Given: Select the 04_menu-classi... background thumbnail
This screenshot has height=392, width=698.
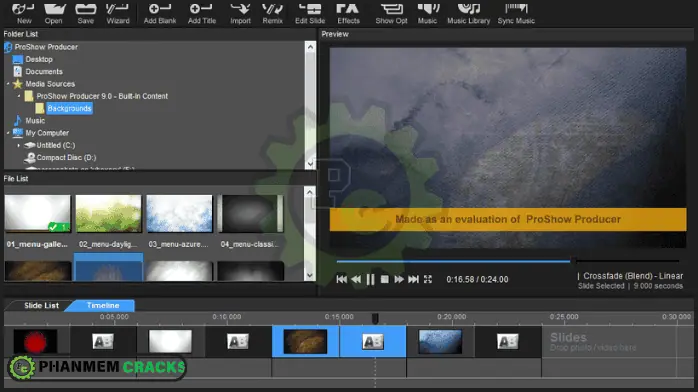Looking at the screenshot, I should (251, 214).
